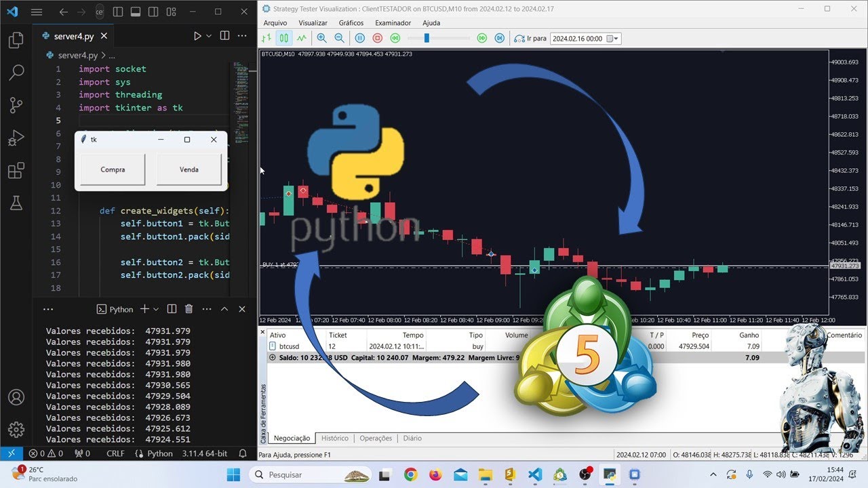The width and height of the screenshot is (868, 488).
Task: Open panel views ellipsis left of Python terminal
Action: tap(48, 309)
